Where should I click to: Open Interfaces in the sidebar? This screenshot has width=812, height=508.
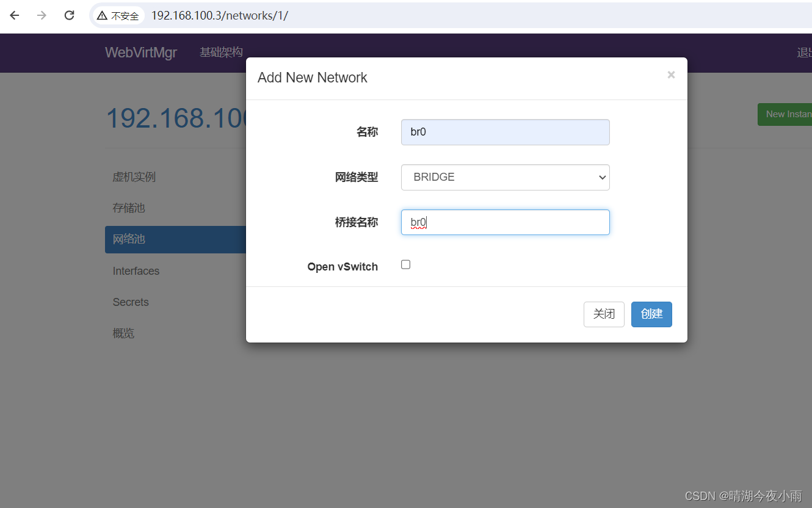(136, 271)
